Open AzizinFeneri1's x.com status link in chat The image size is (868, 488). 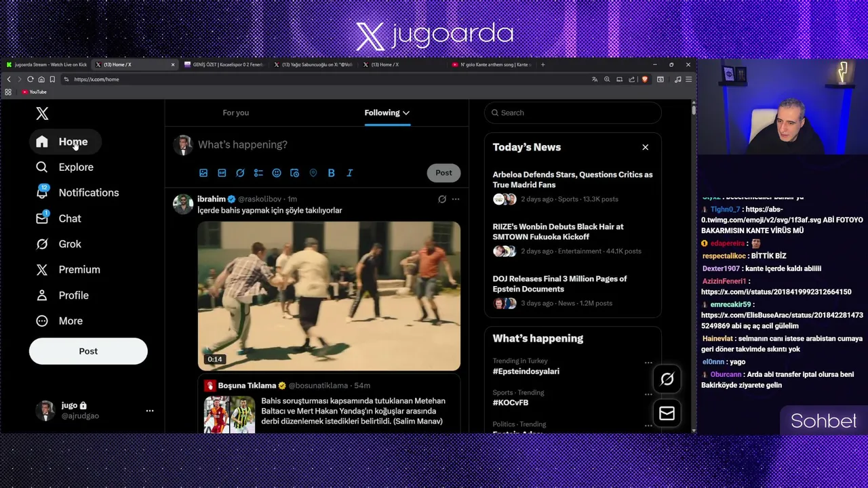pyautogui.click(x=776, y=292)
